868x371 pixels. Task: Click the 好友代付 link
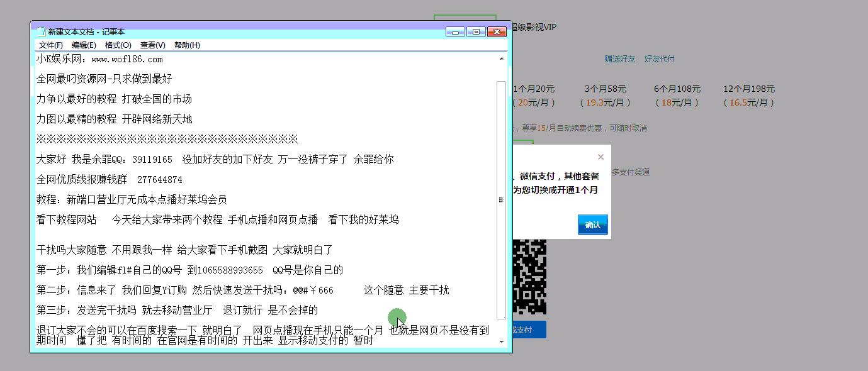[660, 58]
